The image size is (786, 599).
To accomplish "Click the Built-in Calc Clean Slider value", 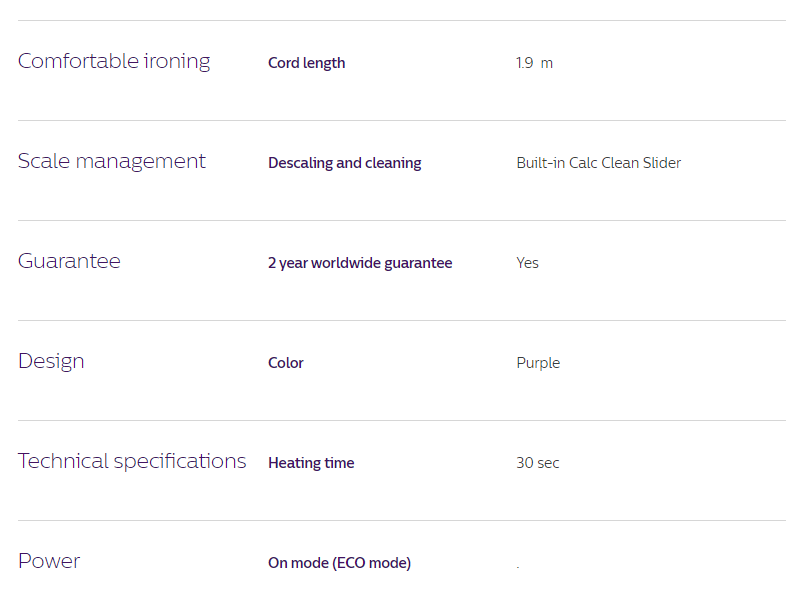I will point(599,162).
